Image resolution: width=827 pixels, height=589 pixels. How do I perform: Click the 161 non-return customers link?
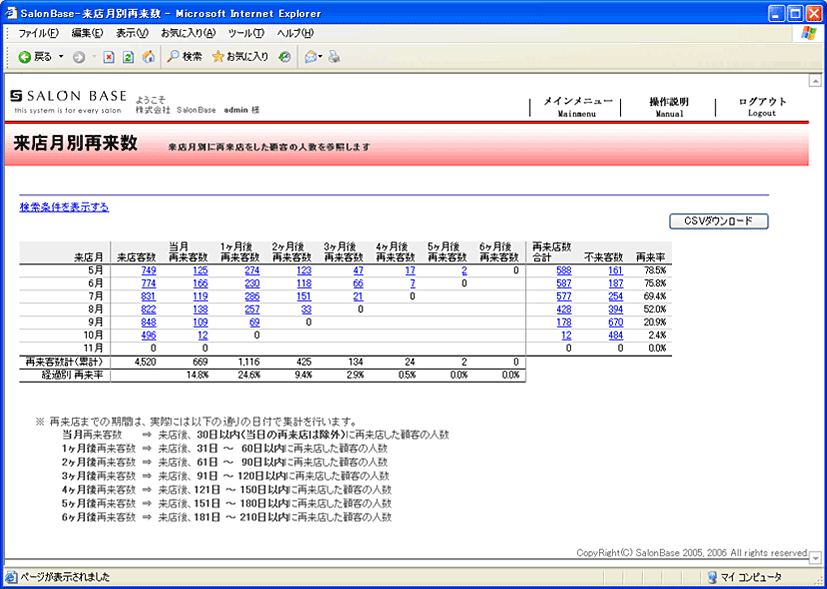(x=616, y=271)
